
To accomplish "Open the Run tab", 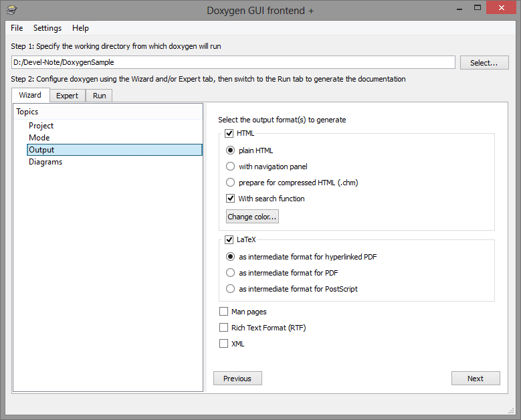I will click(99, 96).
